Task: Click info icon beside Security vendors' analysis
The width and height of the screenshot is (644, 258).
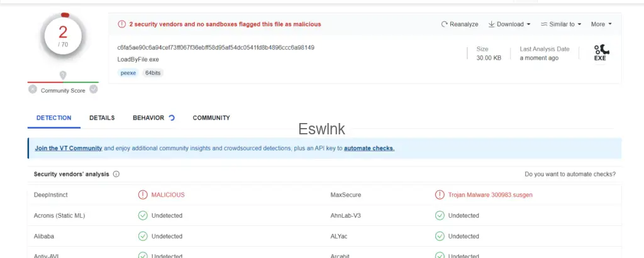Action: coord(116,174)
